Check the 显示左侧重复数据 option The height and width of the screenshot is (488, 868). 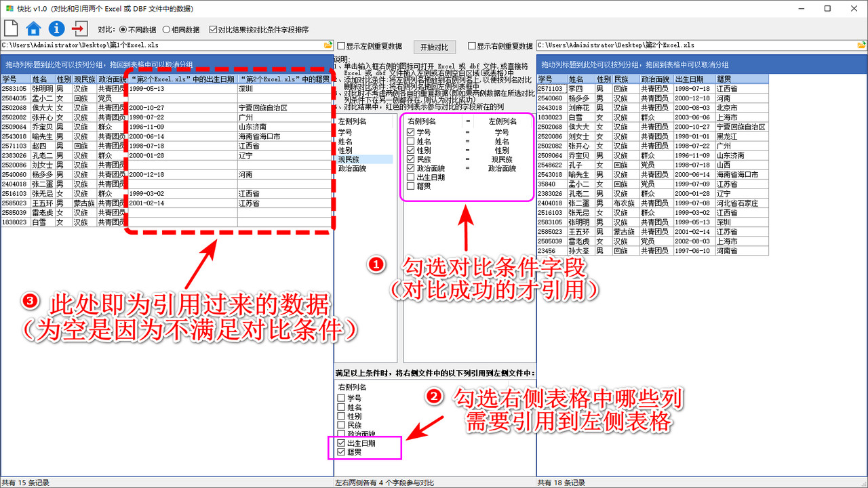[340, 47]
